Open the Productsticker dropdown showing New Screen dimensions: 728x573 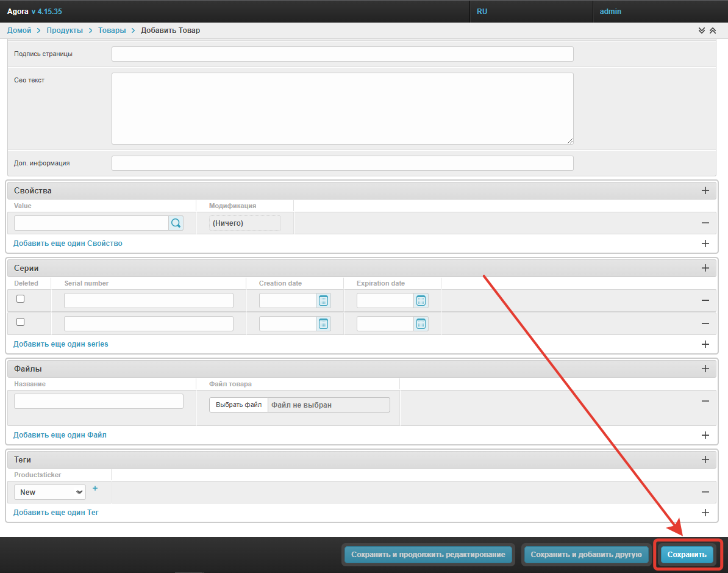(x=50, y=492)
